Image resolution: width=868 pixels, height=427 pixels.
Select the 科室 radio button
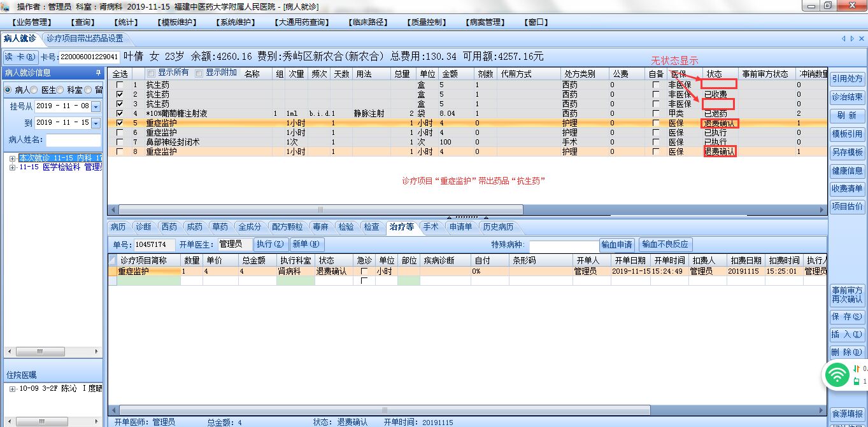(x=60, y=90)
